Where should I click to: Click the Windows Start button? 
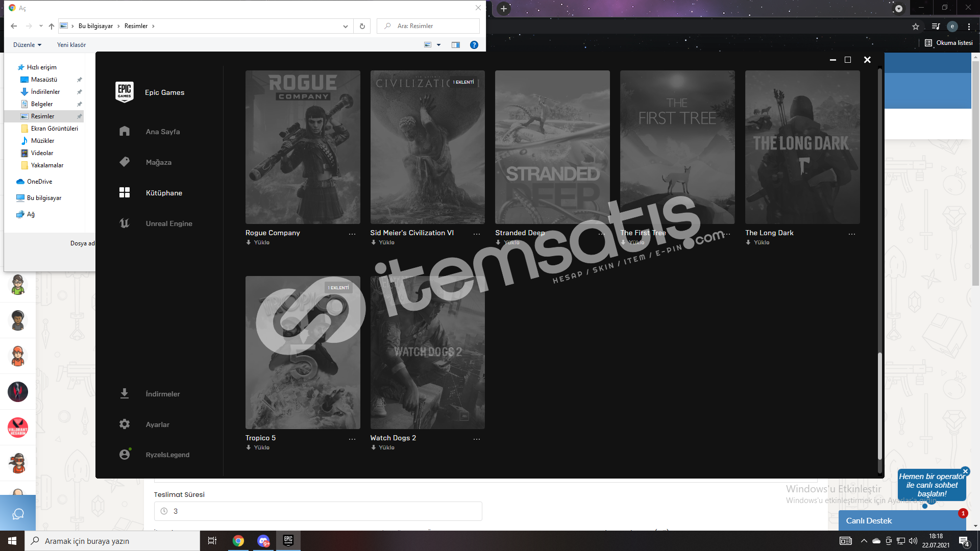pos(12,541)
